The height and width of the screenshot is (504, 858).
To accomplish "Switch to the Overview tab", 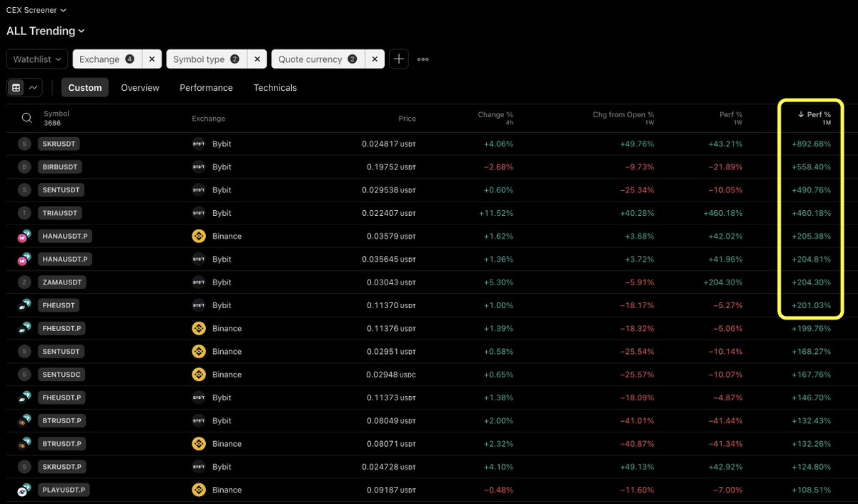I will click(x=140, y=87).
